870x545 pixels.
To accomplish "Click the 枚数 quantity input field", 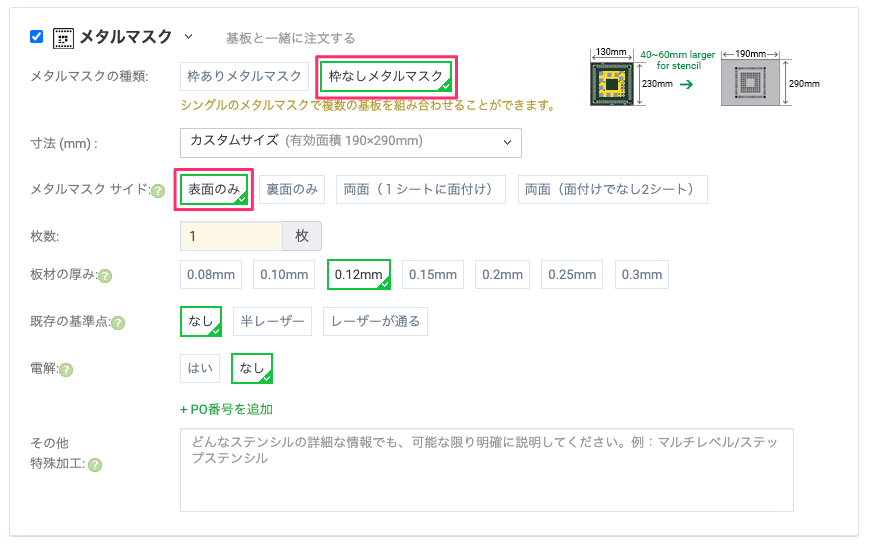I will click(x=231, y=236).
